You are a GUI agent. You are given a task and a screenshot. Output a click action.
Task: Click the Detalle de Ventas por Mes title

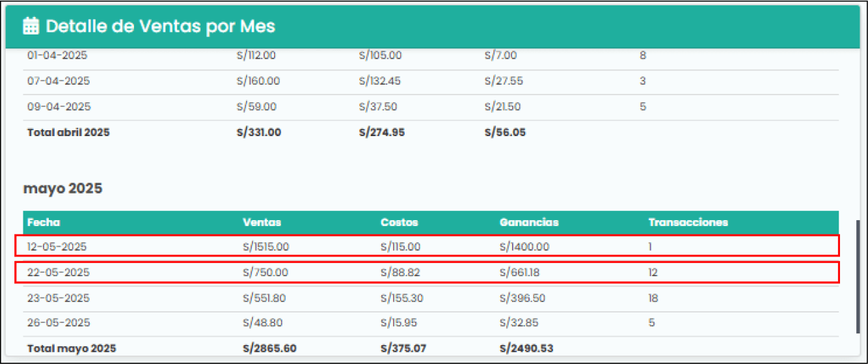[x=160, y=26]
